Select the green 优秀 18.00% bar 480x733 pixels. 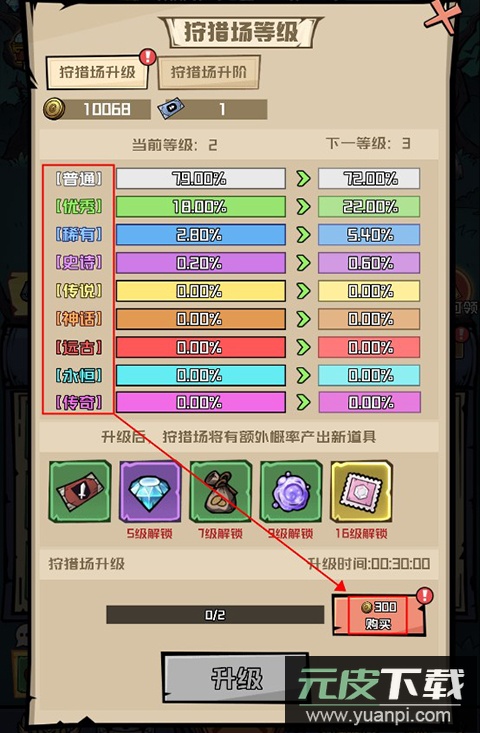[201, 207]
